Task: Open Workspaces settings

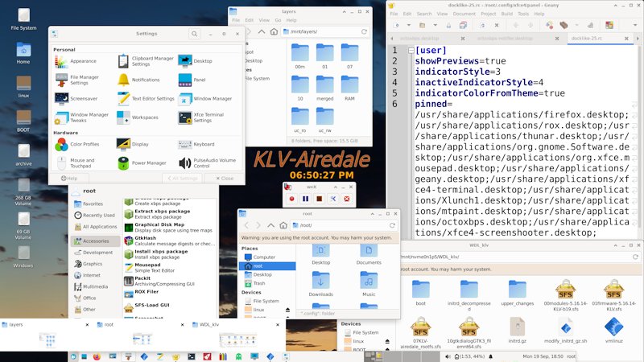Action: pyautogui.click(x=138, y=117)
